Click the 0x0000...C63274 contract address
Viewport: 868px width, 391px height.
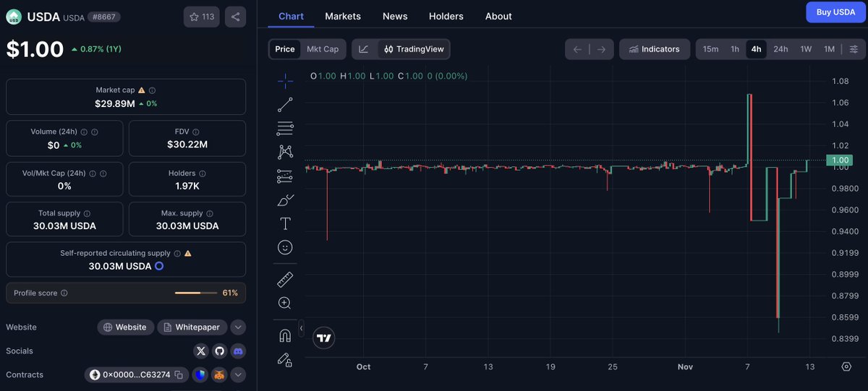click(x=137, y=375)
